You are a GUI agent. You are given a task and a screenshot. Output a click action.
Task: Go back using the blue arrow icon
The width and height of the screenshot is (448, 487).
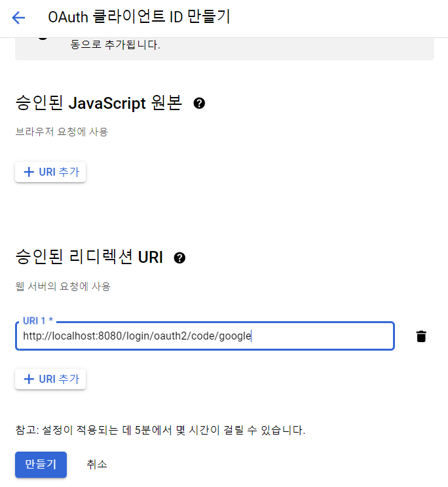pos(18,18)
